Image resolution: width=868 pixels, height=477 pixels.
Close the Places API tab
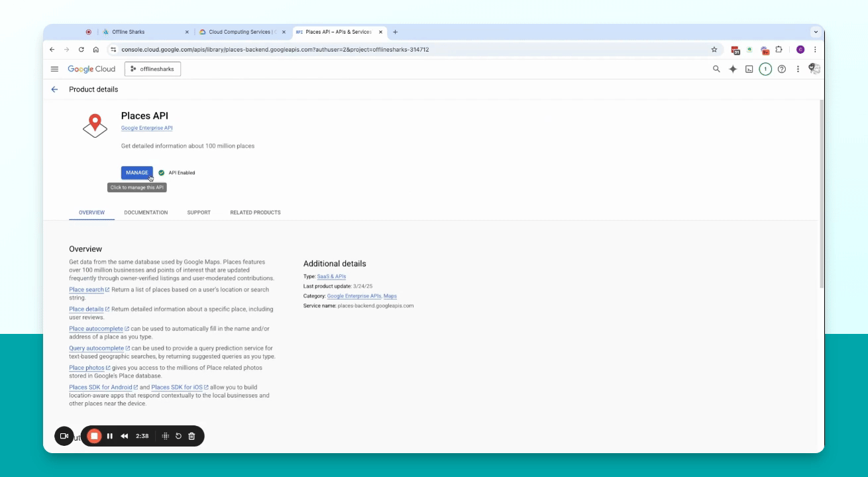[381, 32]
